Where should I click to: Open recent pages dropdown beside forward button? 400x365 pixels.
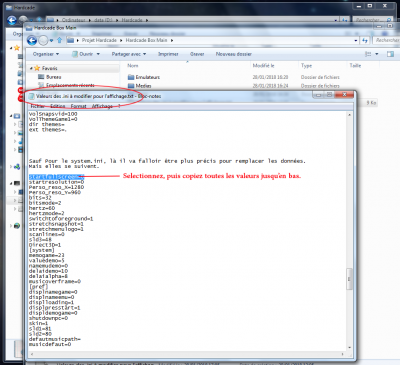[51, 41]
